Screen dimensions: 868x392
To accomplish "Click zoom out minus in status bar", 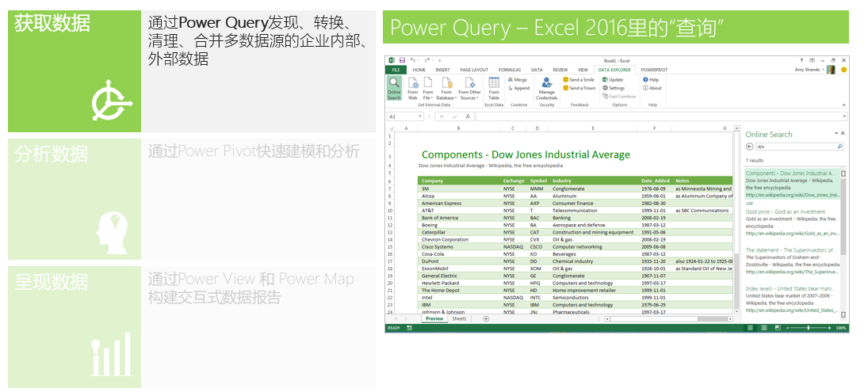I will click(788, 328).
